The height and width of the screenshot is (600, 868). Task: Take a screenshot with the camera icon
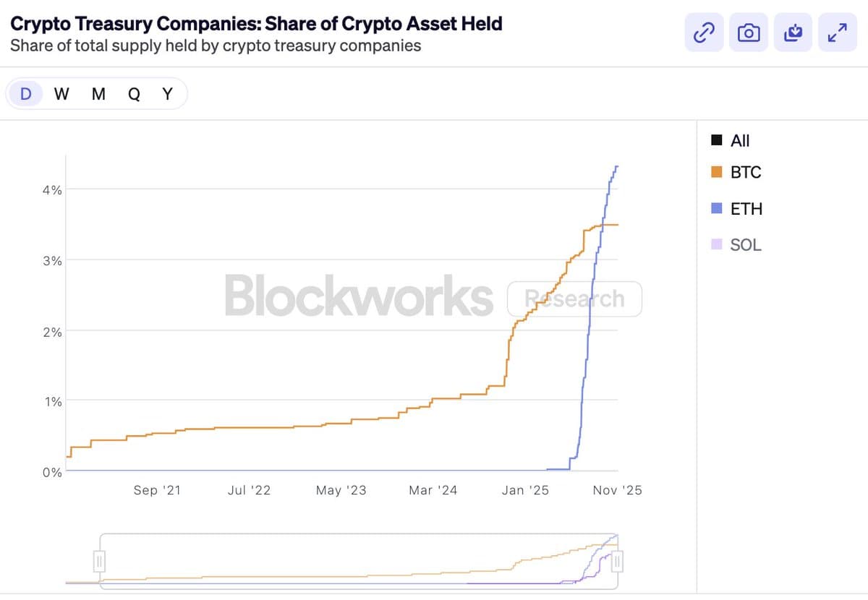click(749, 33)
